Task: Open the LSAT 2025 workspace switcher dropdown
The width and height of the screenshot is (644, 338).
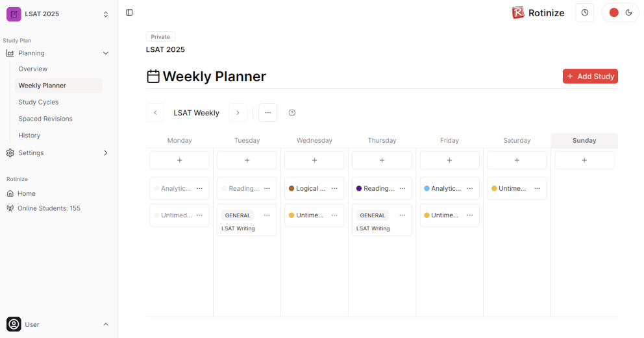Action: tap(106, 14)
